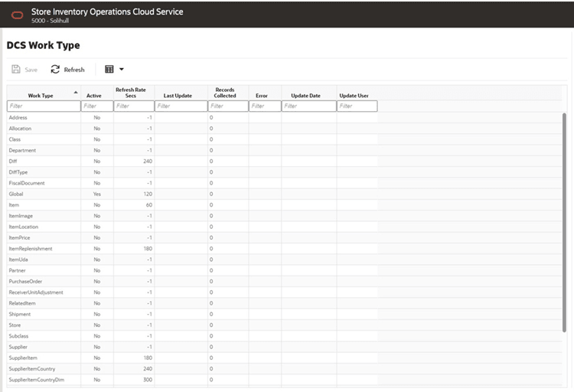Image resolution: width=574 pixels, height=392 pixels.
Task: Click refresh rate 240 in Diff row
Action: 148,162
